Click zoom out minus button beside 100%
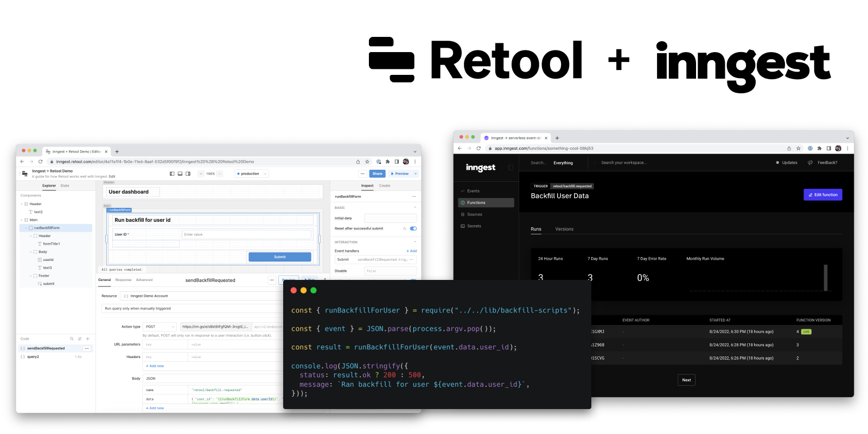 pyautogui.click(x=201, y=174)
